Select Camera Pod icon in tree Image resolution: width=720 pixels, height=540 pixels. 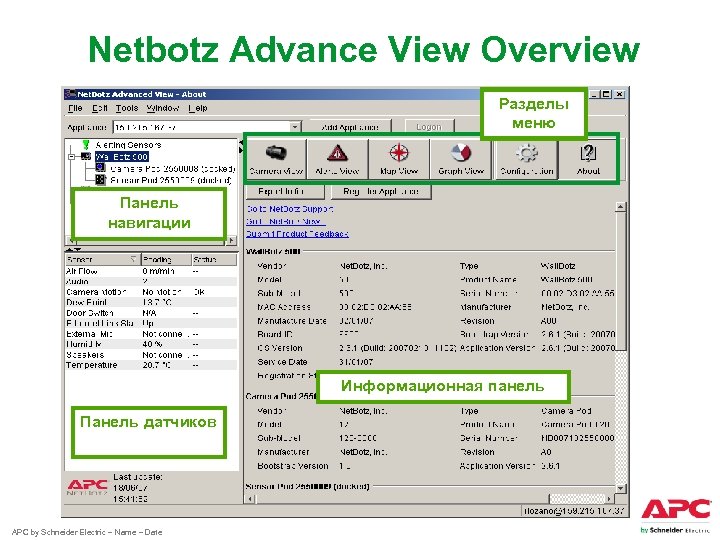click(x=101, y=168)
